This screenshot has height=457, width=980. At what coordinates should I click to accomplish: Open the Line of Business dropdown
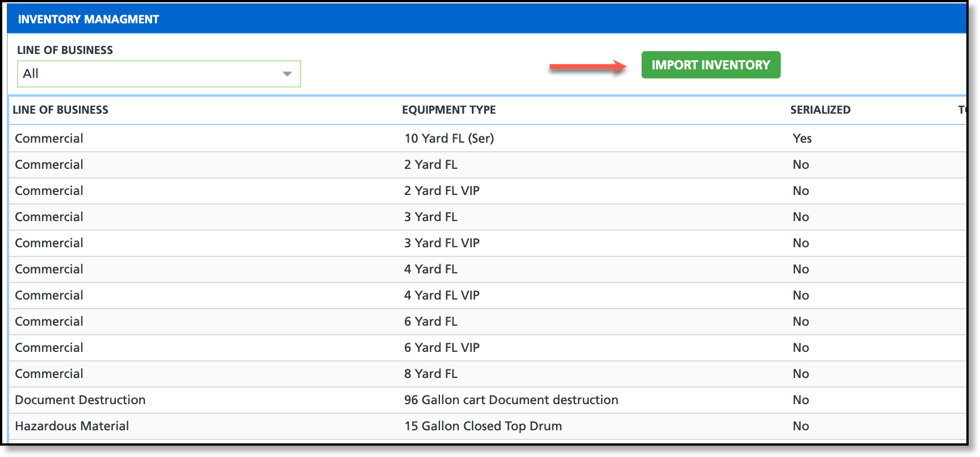tap(159, 74)
